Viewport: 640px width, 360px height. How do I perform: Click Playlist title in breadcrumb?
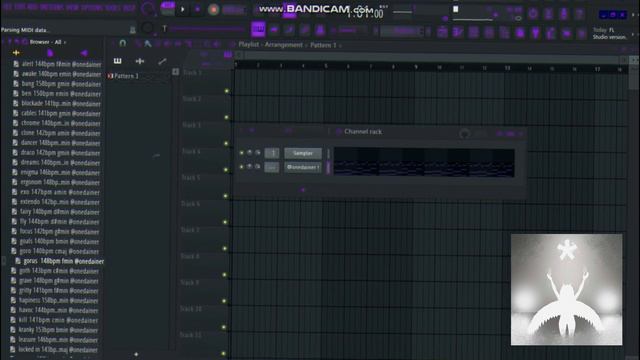pyautogui.click(x=249, y=44)
